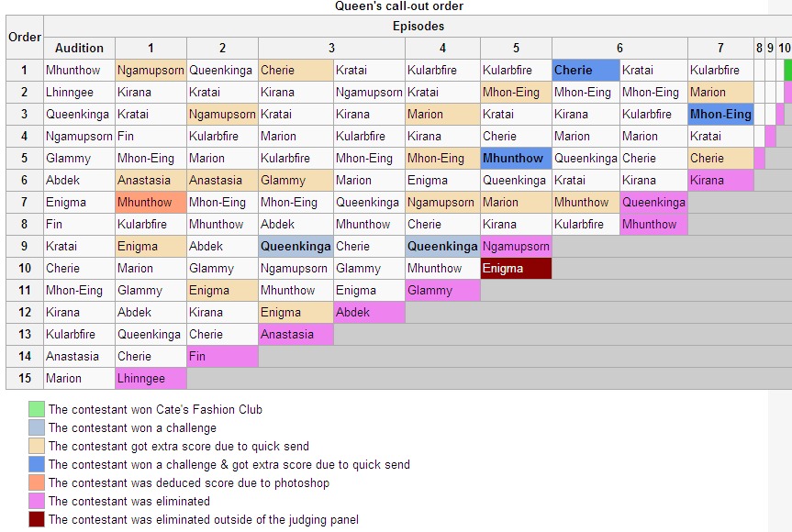Click the light green Cate's Fashion Club swatch
This screenshot has height=532, width=792.
(x=37, y=409)
